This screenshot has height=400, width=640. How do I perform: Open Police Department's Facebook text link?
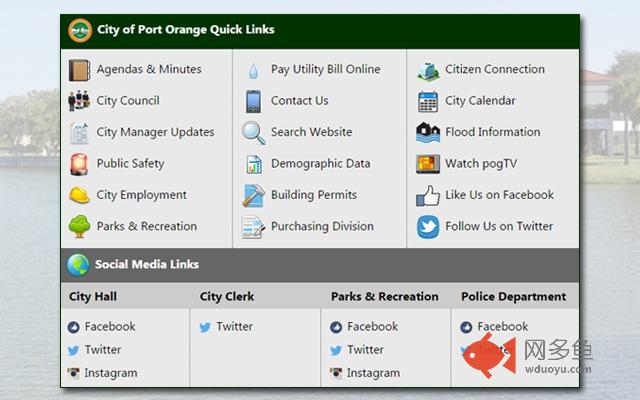[502, 327]
